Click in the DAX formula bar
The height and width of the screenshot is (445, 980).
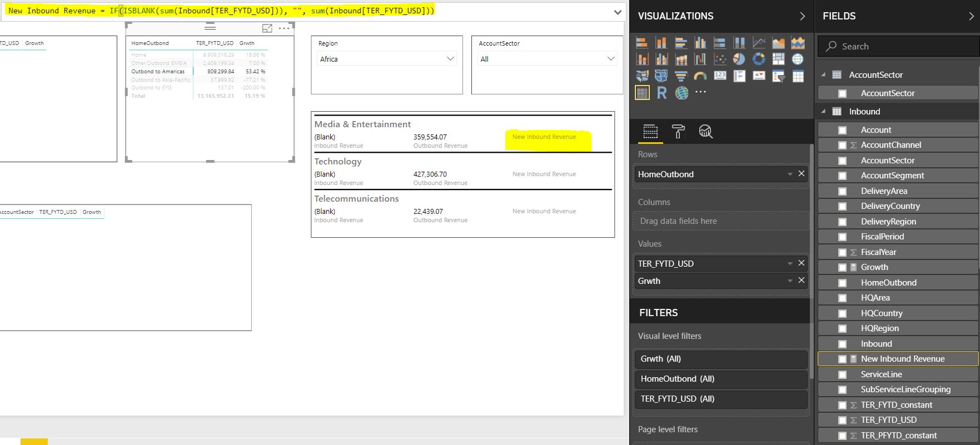(x=306, y=11)
